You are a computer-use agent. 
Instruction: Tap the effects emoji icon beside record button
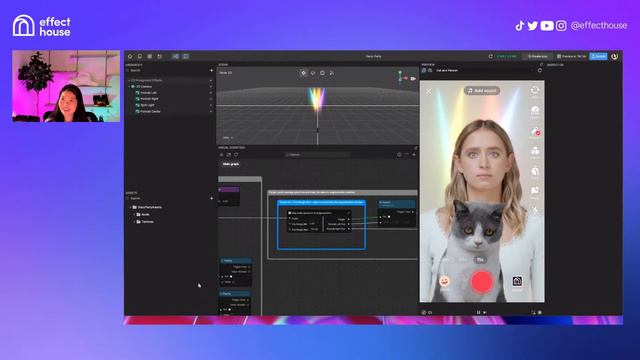(444, 281)
